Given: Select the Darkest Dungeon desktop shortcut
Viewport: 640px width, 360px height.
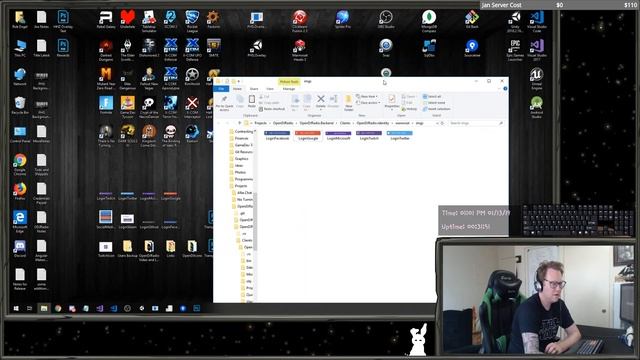Looking at the screenshot, I should [x=106, y=50].
